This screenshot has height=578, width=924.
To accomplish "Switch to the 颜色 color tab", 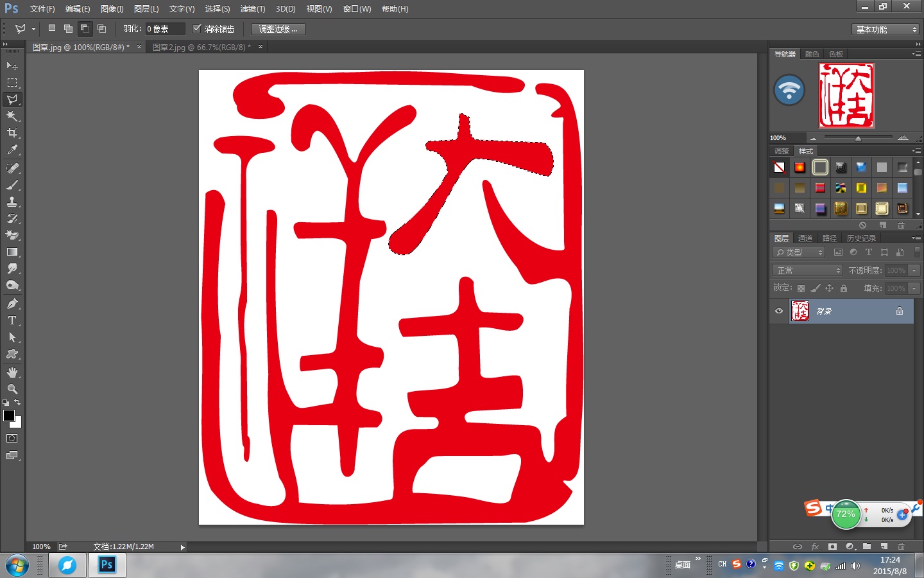I will point(812,54).
